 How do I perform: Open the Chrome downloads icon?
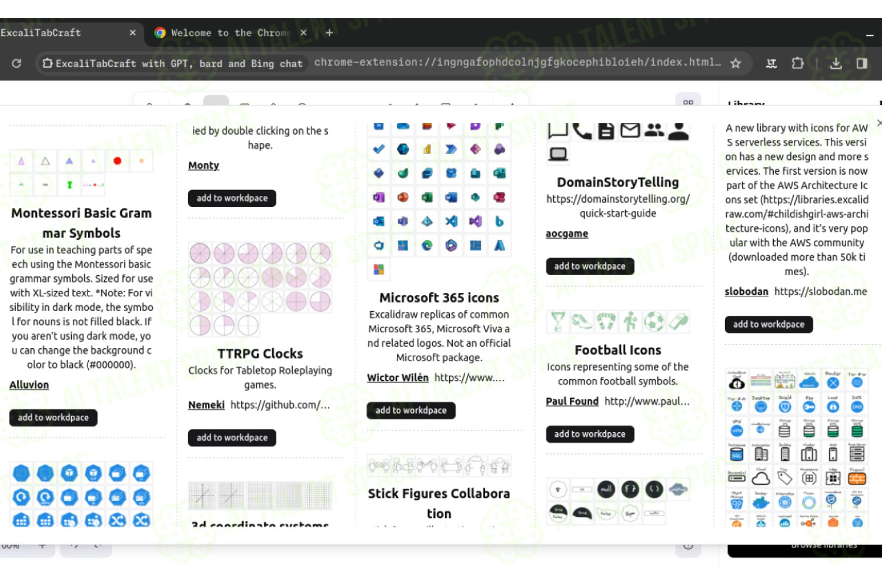coord(836,63)
